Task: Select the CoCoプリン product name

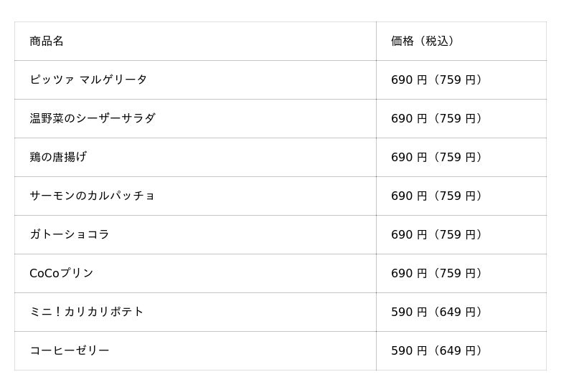Action: (62, 274)
